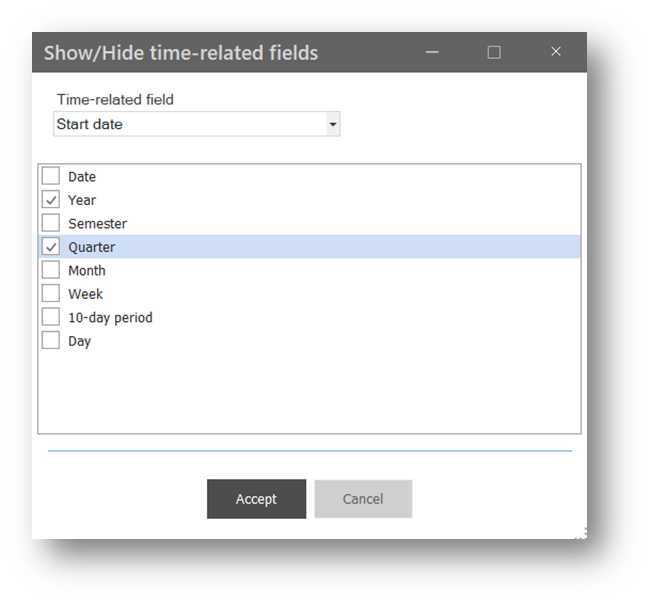
Task: Tick the Day checkbox
Action: coord(51,340)
